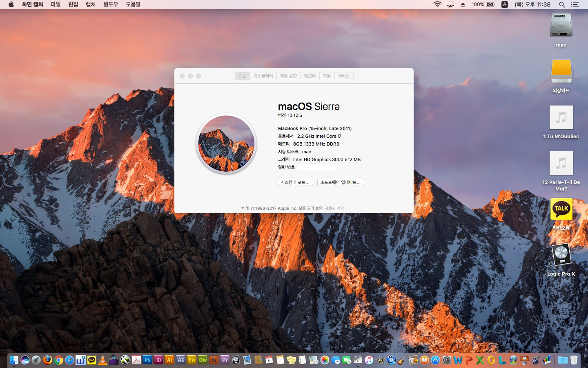
Task: Select the Logic Pro X desktop icon
Action: coord(561,256)
